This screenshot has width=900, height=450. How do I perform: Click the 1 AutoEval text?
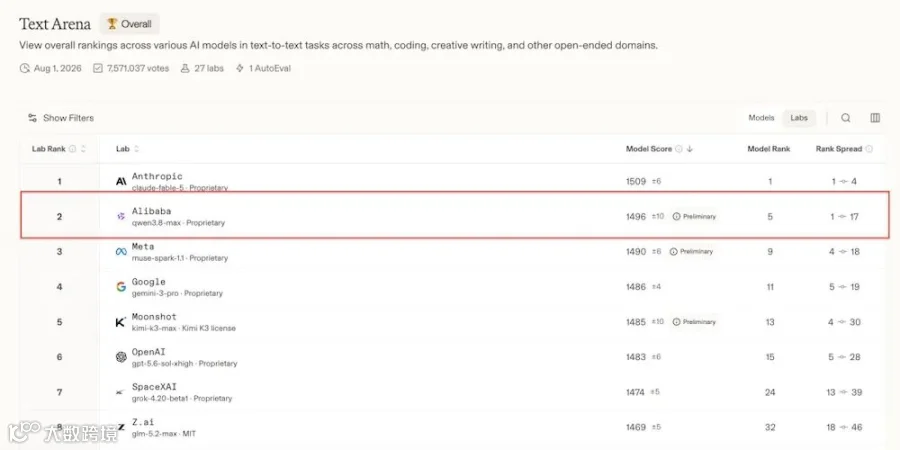point(270,68)
